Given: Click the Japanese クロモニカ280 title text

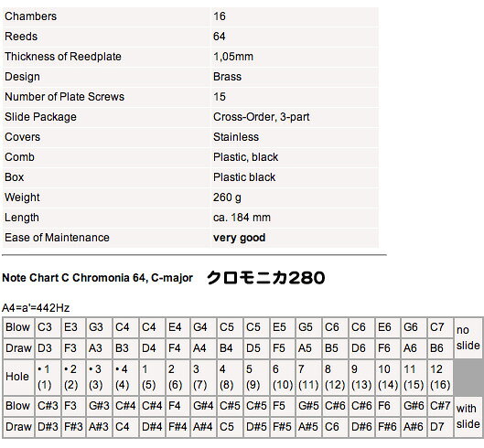Looking at the screenshot, I should 265,277.
